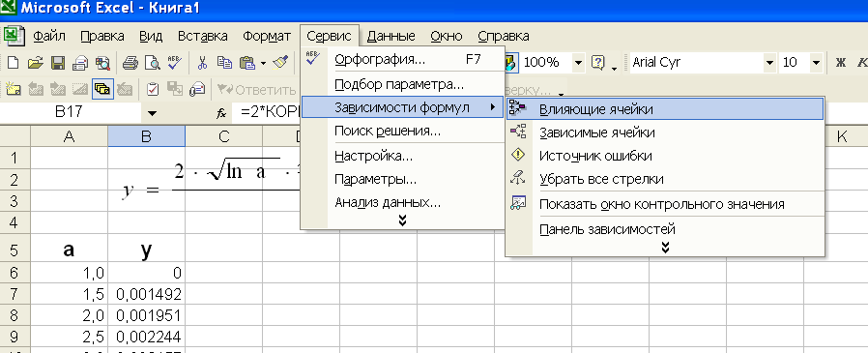The image size is (868, 353).
Task: Click the Help question mark icon
Action: pyautogui.click(x=598, y=62)
